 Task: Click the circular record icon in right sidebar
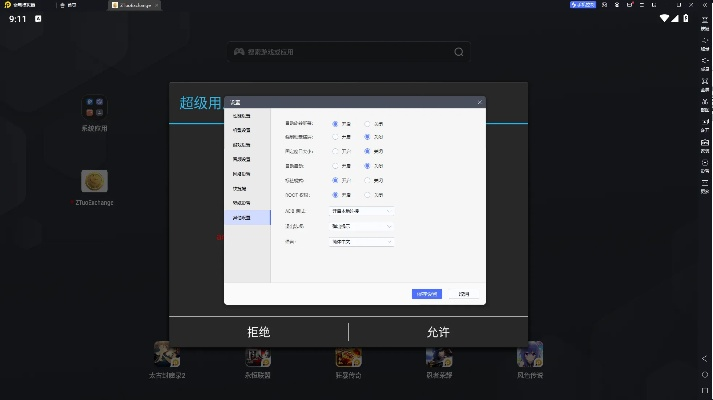click(x=705, y=165)
